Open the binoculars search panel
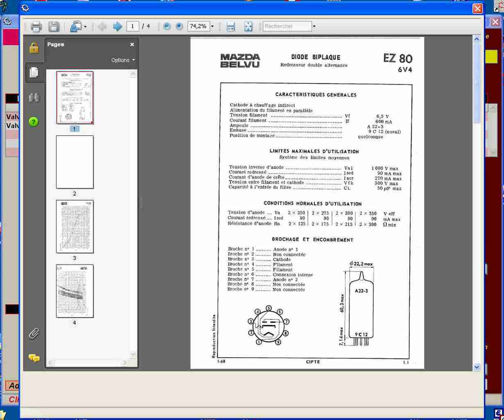 point(34,97)
